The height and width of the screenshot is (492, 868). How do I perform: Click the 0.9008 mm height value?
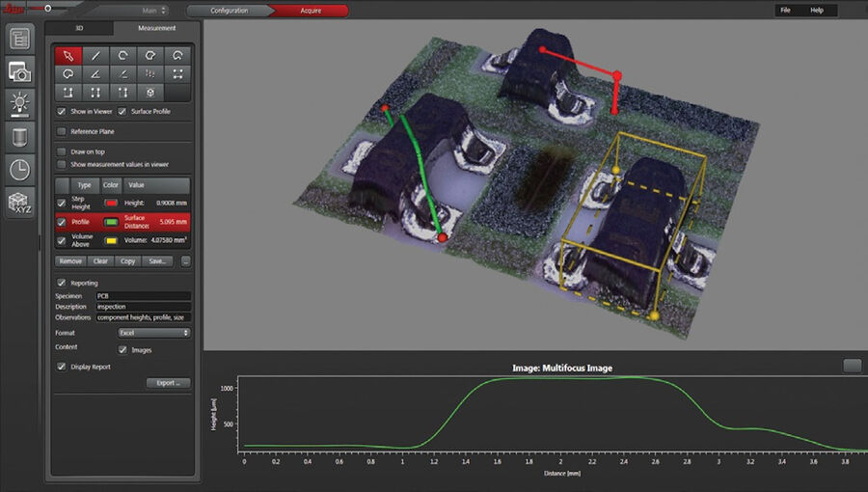point(172,204)
